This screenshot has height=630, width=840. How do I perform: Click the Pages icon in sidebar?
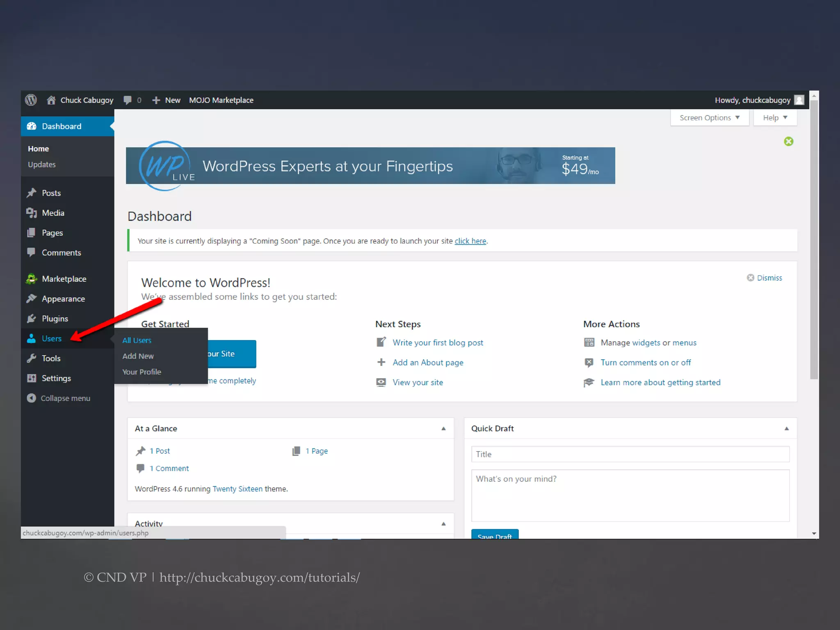32,233
